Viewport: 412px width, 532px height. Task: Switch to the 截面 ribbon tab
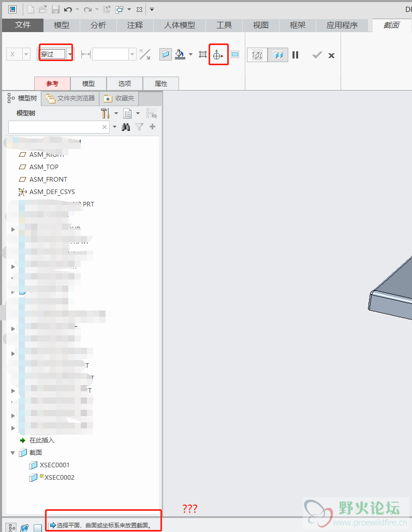point(392,25)
